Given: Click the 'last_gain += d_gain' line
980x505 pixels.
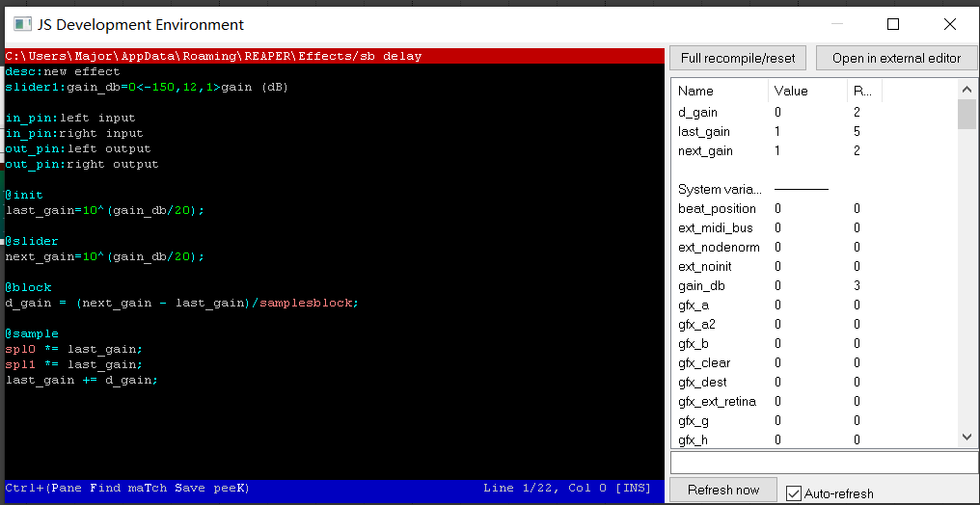Looking at the screenshot, I should click(82, 380).
